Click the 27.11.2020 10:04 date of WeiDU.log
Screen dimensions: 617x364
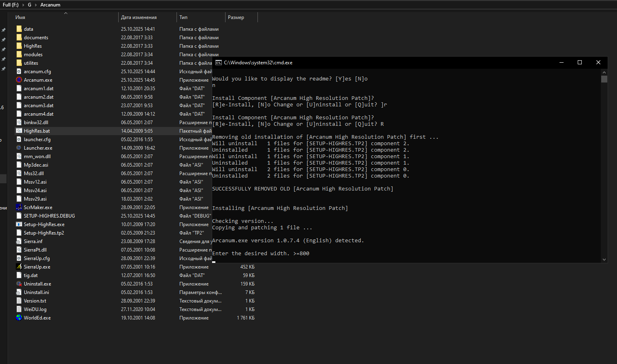(138, 309)
